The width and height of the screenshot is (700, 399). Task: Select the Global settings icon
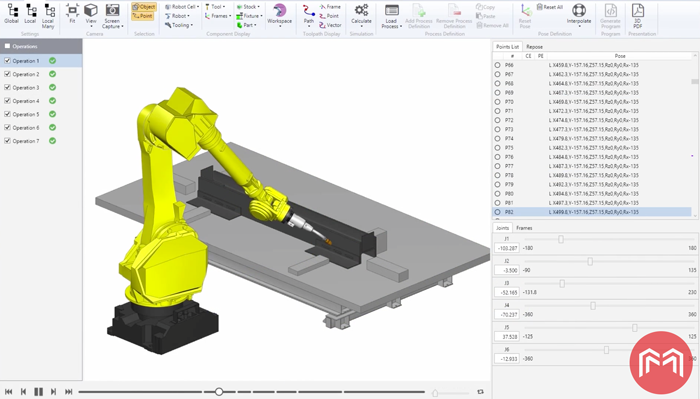(12, 11)
